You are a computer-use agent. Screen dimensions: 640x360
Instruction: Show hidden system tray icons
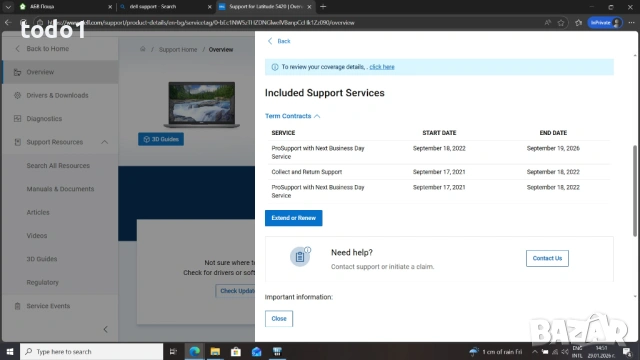click(535, 351)
